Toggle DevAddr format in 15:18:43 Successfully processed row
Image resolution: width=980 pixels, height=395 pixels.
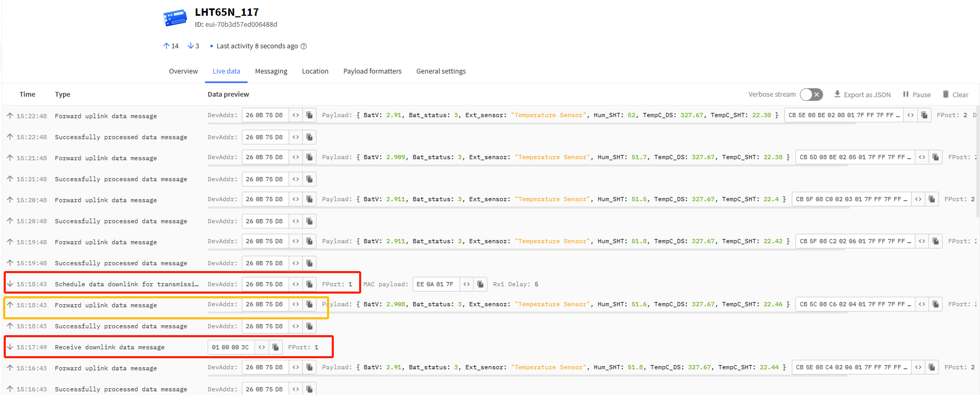click(x=296, y=326)
